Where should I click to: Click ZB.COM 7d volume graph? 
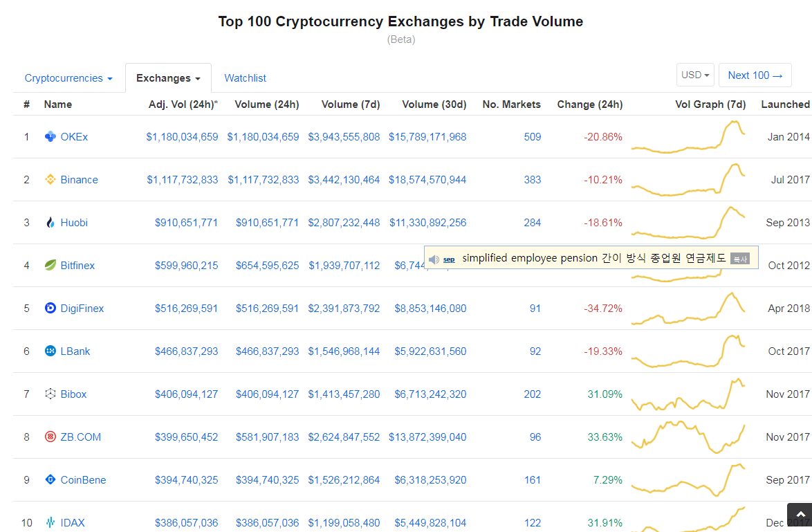coord(688,437)
